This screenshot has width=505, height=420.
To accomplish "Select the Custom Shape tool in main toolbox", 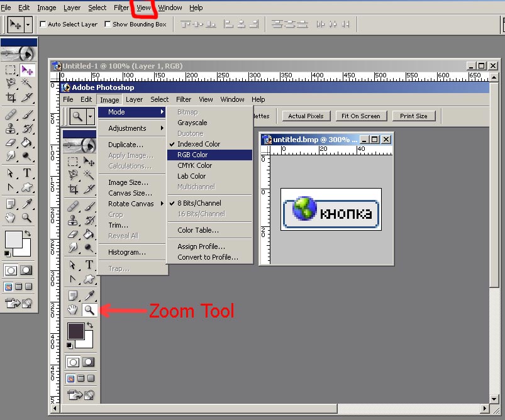I will [x=27, y=187].
